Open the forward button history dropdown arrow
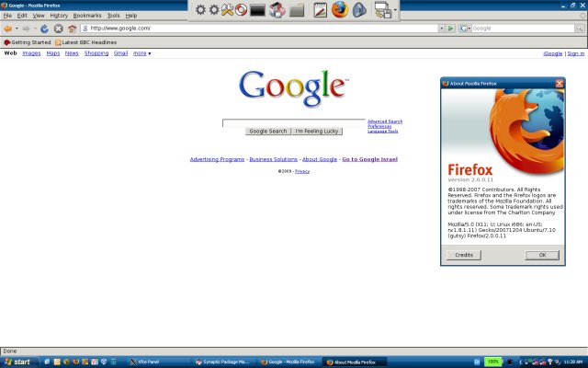 point(35,29)
